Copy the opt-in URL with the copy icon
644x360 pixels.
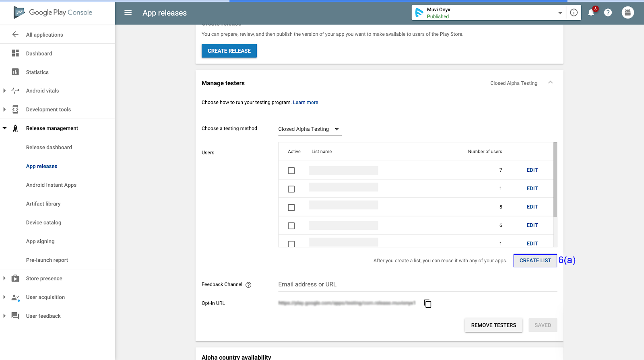click(427, 304)
